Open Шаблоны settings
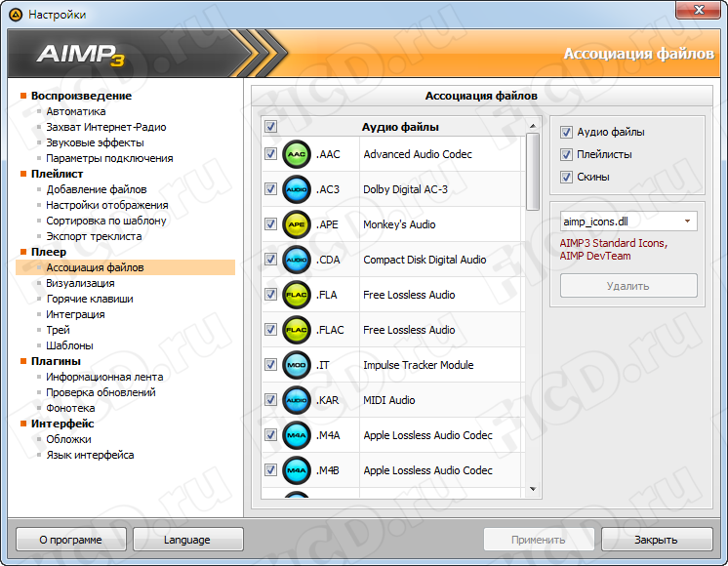Image resolution: width=728 pixels, height=566 pixels. 69,345
